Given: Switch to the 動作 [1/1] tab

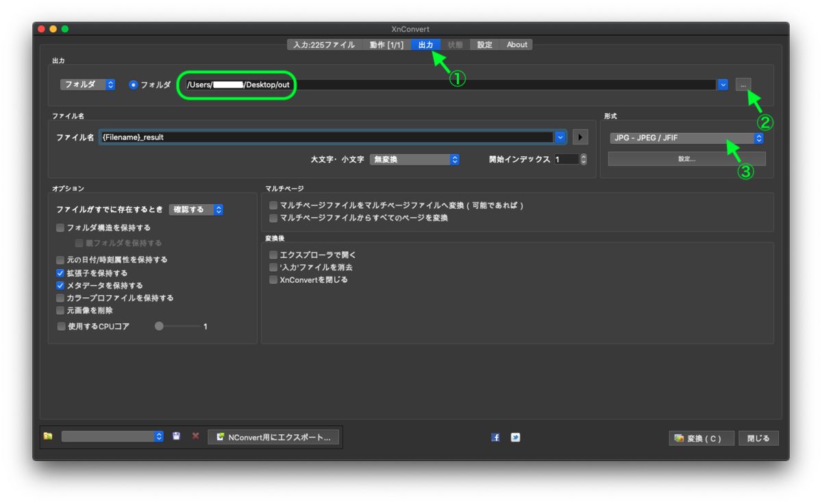Looking at the screenshot, I should click(386, 45).
